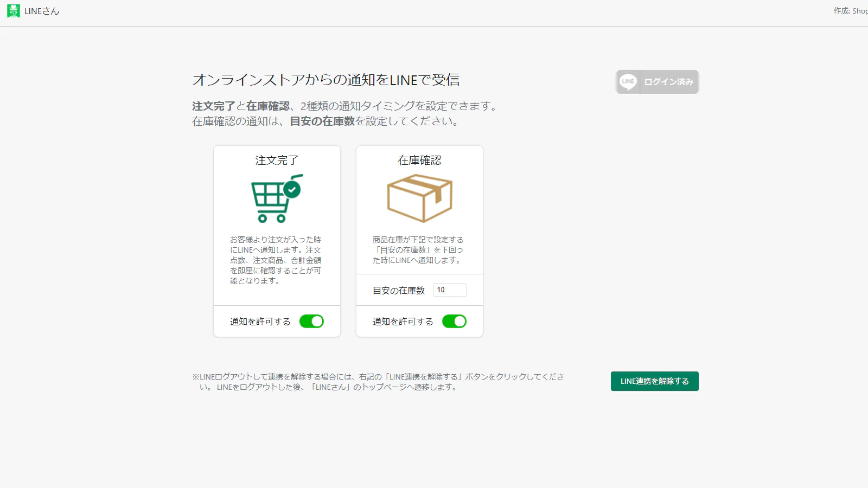Click the 在庫確認 card heading

click(419, 160)
